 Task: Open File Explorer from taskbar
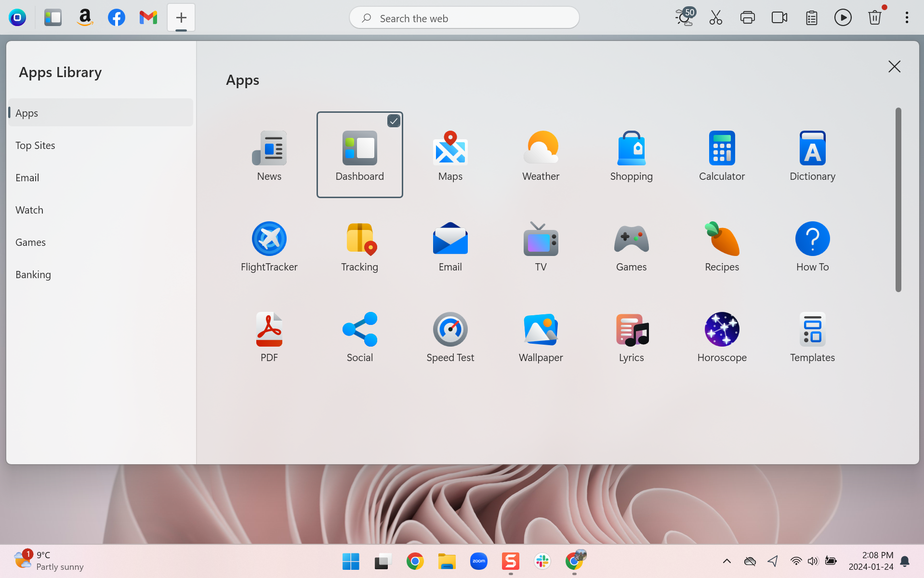pos(447,561)
